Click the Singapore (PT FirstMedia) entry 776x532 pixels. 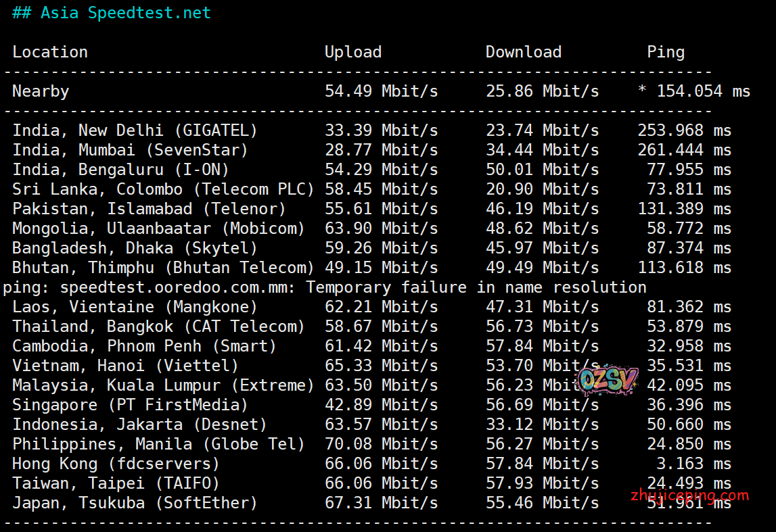coord(130,405)
